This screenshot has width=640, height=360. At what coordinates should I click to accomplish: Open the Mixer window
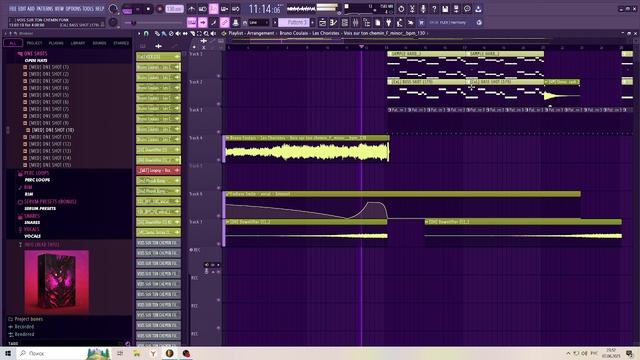pyautogui.click(x=356, y=22)
